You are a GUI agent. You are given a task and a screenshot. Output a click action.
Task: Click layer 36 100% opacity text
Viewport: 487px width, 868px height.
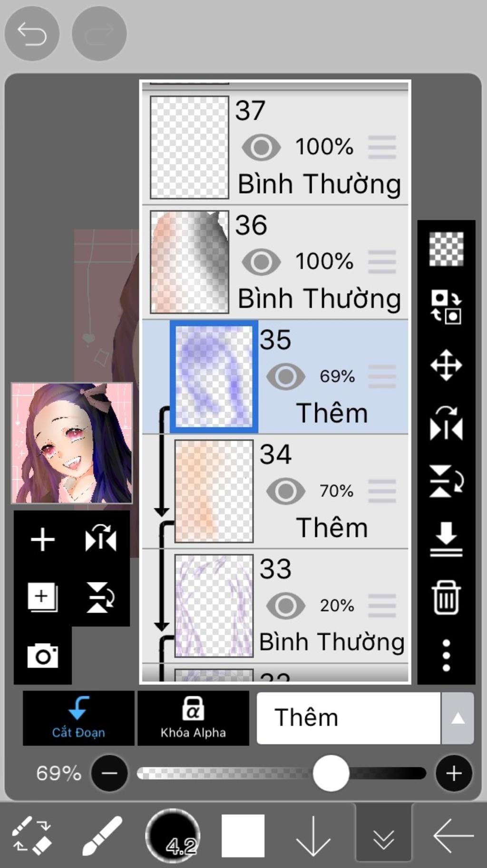pos(324,261)
